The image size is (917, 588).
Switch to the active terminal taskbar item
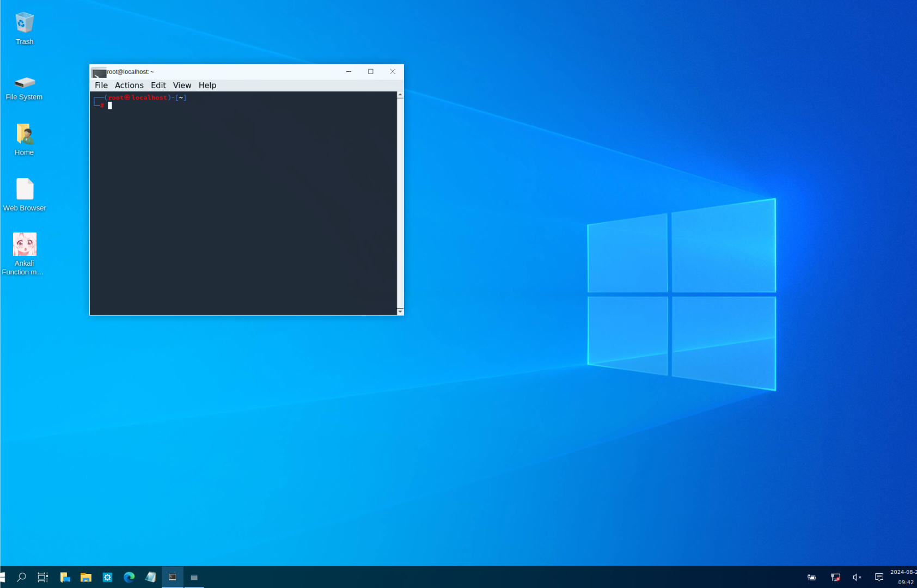coord(173,577)
